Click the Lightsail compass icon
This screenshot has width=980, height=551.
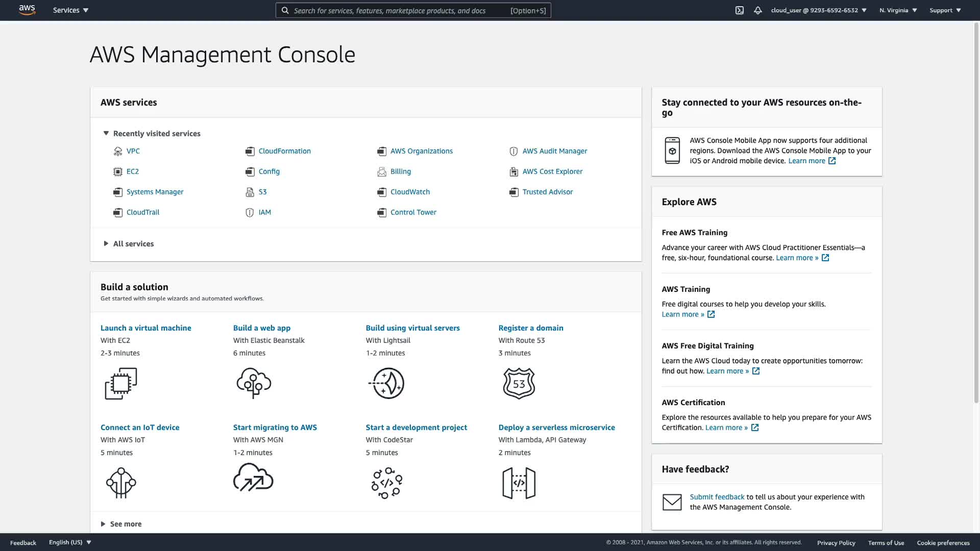[x=386, y=384]
